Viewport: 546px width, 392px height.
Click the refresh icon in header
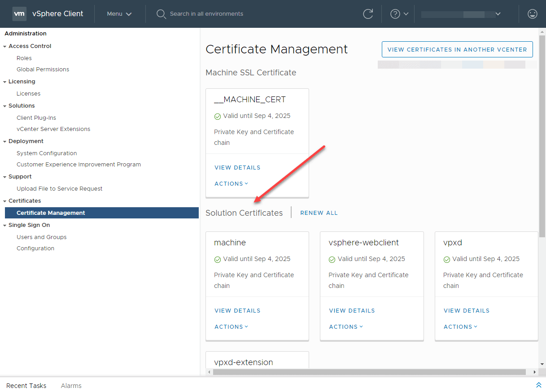368,14
